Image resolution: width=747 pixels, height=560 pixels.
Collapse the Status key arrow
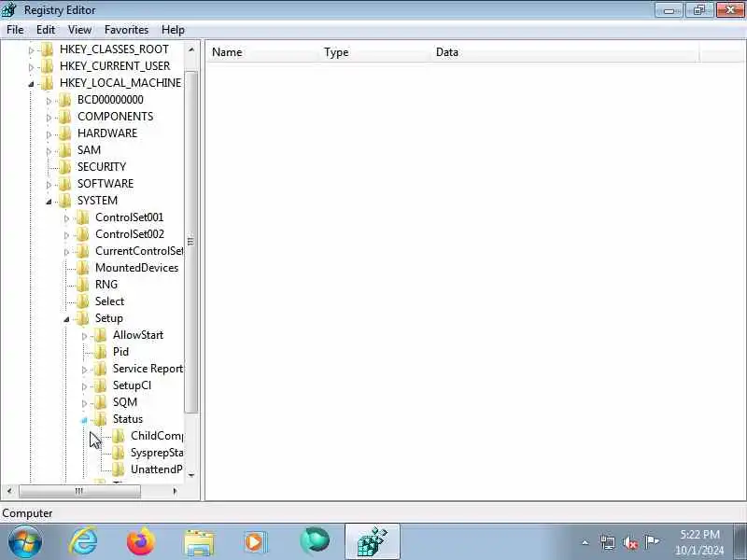84,420
